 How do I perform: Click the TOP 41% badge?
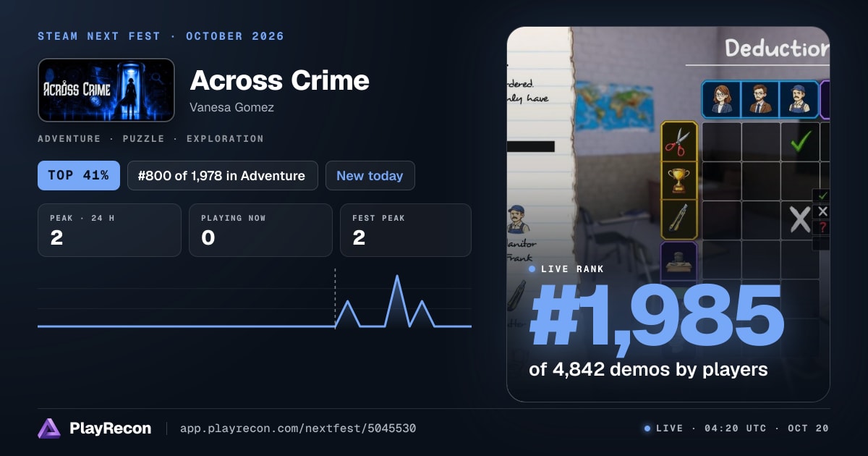tap(79, 176)
